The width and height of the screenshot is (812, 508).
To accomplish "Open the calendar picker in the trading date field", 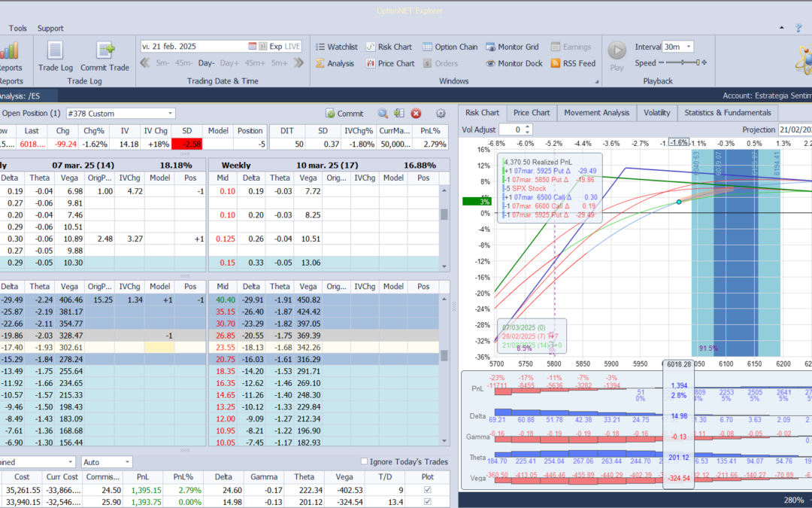I will coord(252,46).
